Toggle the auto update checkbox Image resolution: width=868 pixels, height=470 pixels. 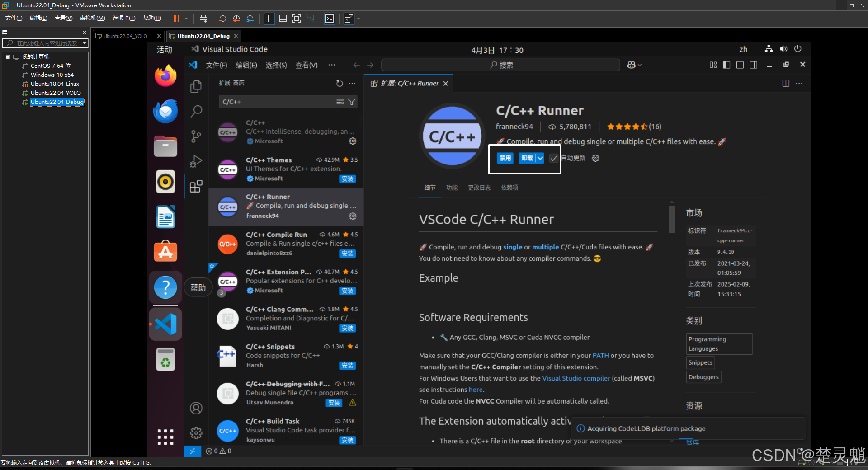click(x=554, y=158)
